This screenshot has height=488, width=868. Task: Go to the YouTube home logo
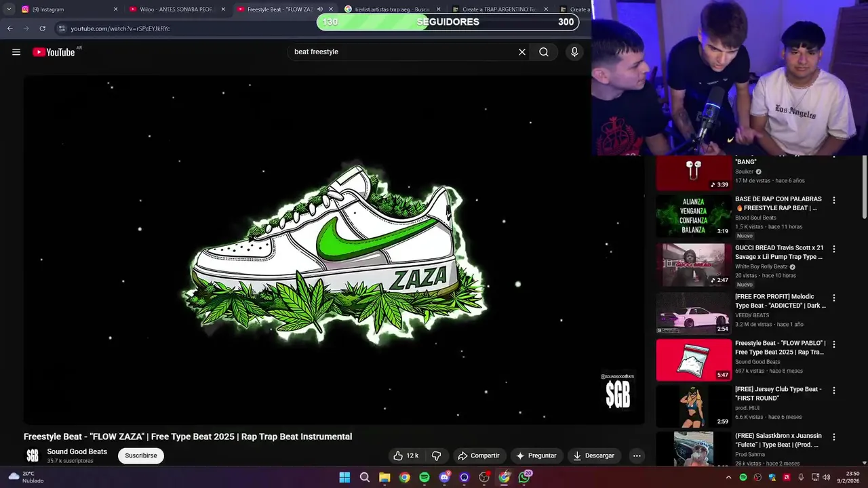pos(54,52)
